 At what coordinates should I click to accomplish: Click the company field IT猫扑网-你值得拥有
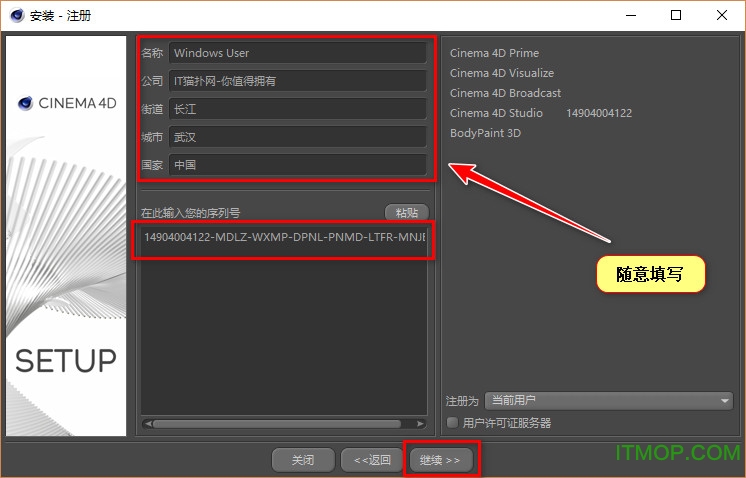298,81
